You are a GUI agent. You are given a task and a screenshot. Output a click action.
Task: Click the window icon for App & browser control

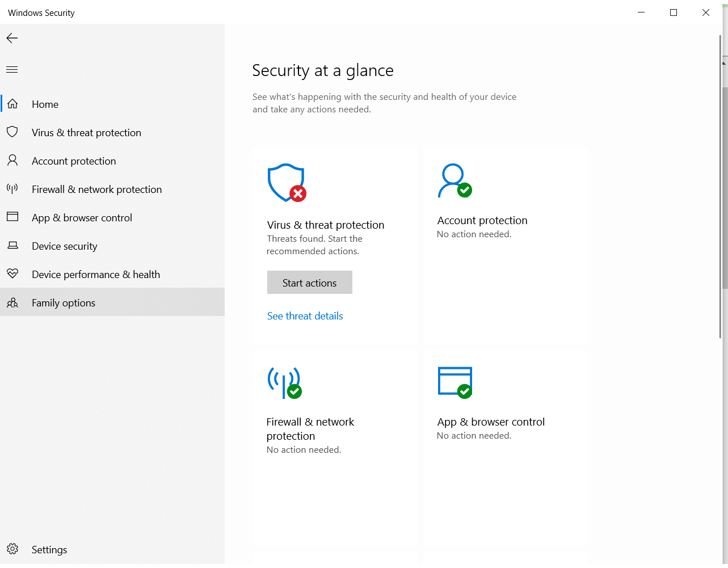click(12, 217)
